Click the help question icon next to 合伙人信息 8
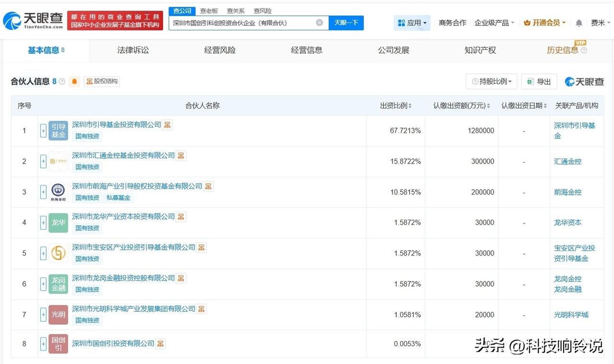The image size is (614, 364). 62,82
